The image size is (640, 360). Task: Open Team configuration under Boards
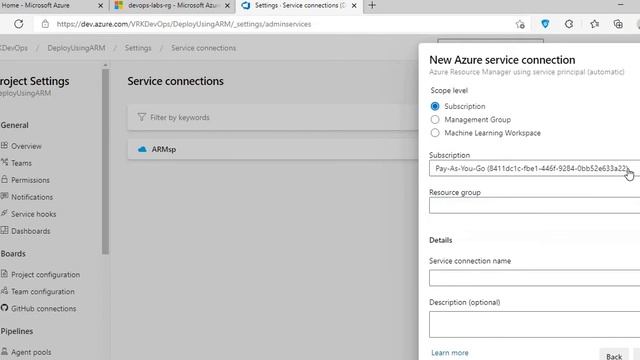[43, 291]
